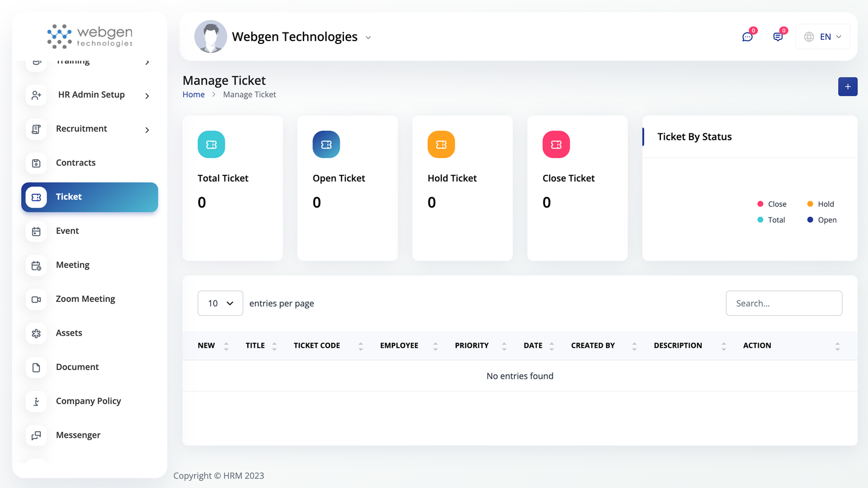Click the Assets sidebar icon
This screenshot has height=488, width=868.
click(36, 333)
